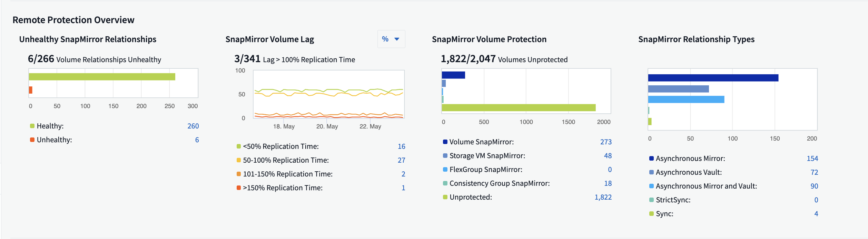Open the Storage VM SnapMirror count 48
This screenshot has width=868, height=239.
(x=608, y=156)
